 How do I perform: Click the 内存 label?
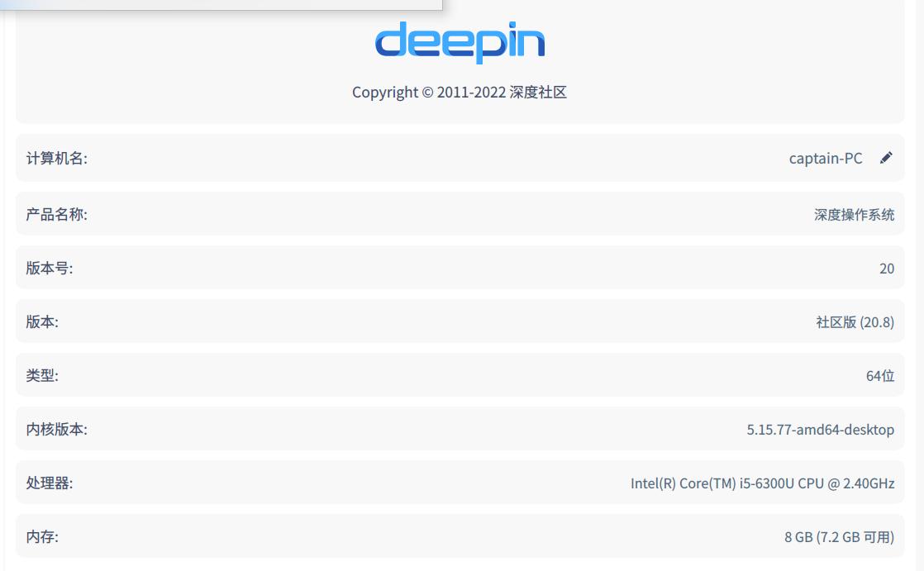[42, 537]
